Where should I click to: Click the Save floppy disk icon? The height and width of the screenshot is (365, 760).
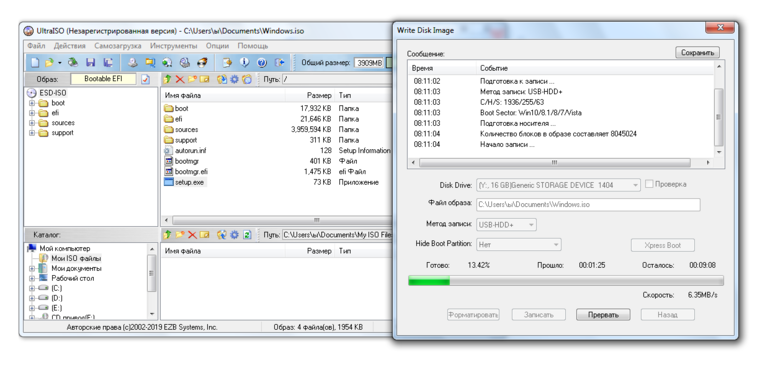91,63
